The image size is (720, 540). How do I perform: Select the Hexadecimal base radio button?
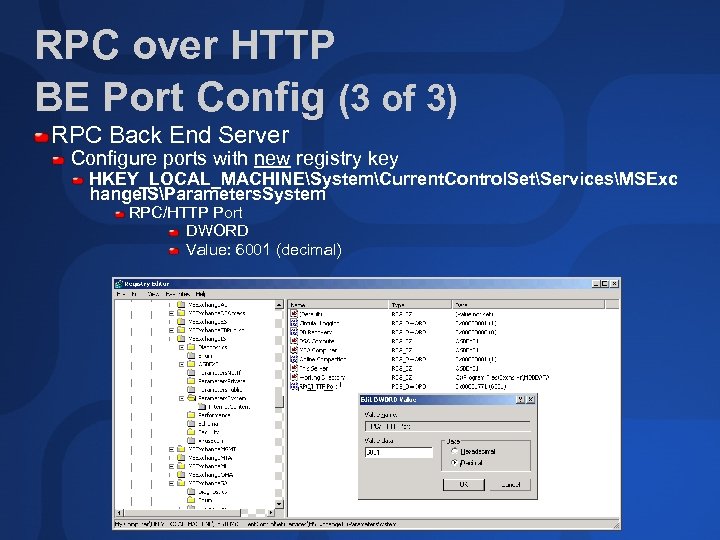point(455,451)
